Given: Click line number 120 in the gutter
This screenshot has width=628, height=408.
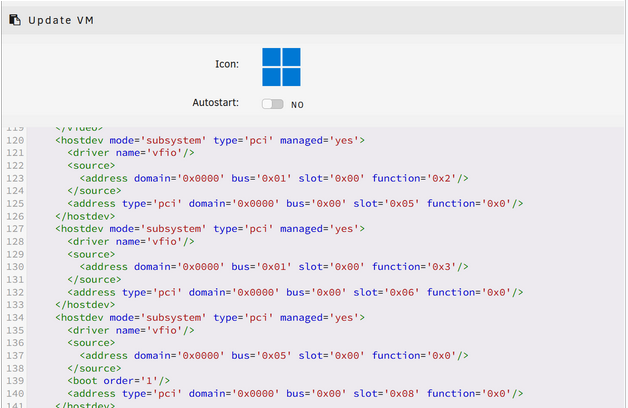Looking at the screenshot, I should pyautogui.click(x=15, y=140).
